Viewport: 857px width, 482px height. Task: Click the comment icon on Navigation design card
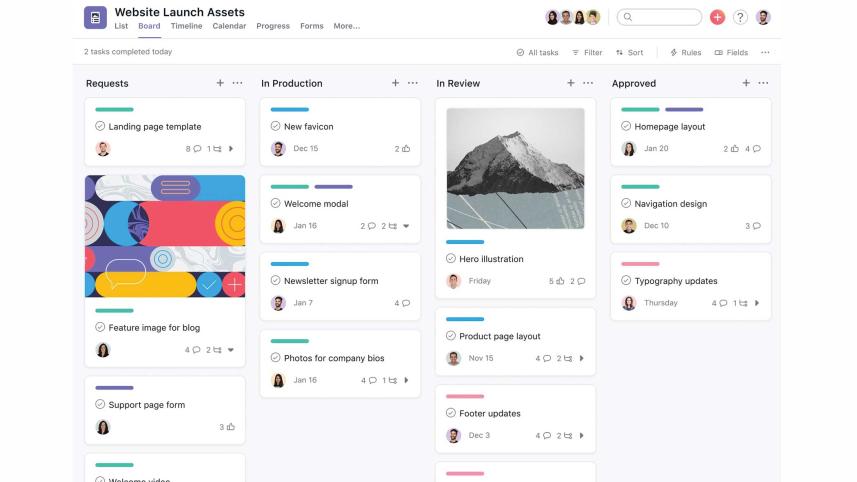[756, 226]
